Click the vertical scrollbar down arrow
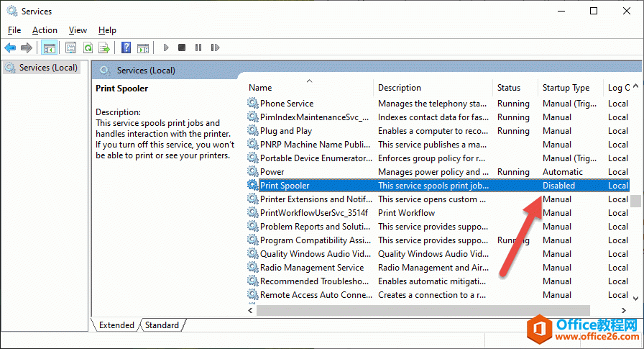 (x=637, y=296)
